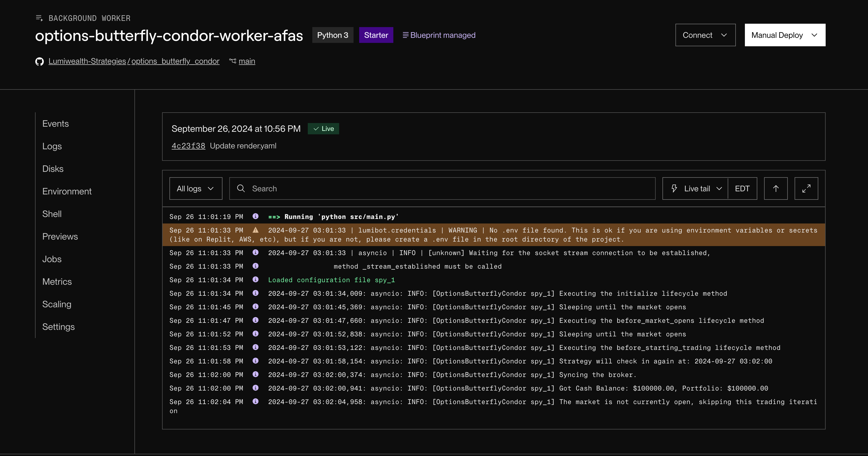The height and width of the screenshot is (456, 868).
Task: Click the GitHub logo icon beside repository
Action: (x=40, y=61)
